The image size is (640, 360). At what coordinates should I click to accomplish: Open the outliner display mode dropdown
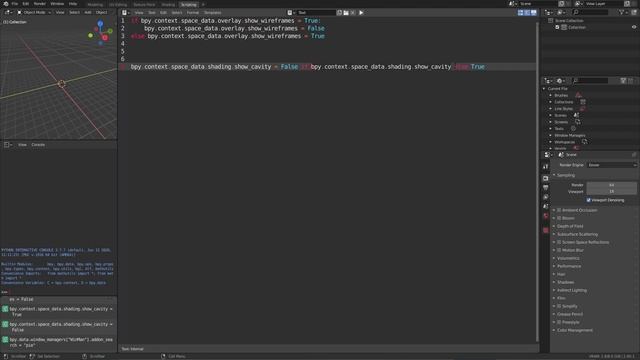click(x=561, y=13)
